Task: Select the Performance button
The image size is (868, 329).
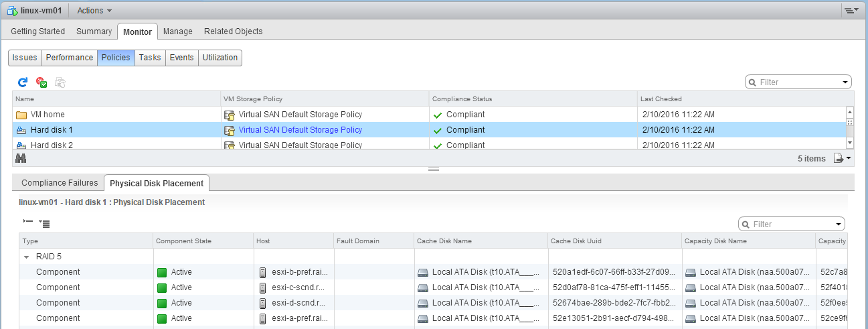Action: coord(69,58)
